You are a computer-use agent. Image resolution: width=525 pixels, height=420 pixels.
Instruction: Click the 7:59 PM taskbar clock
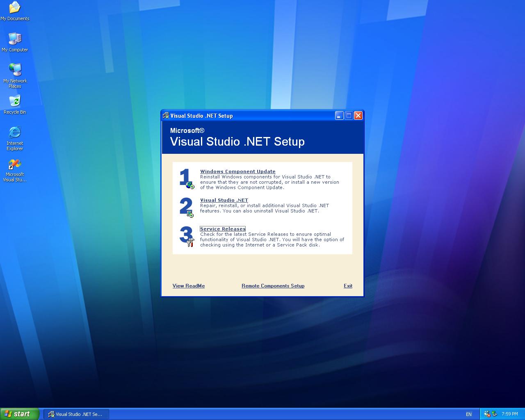click(x=510, y=414)
